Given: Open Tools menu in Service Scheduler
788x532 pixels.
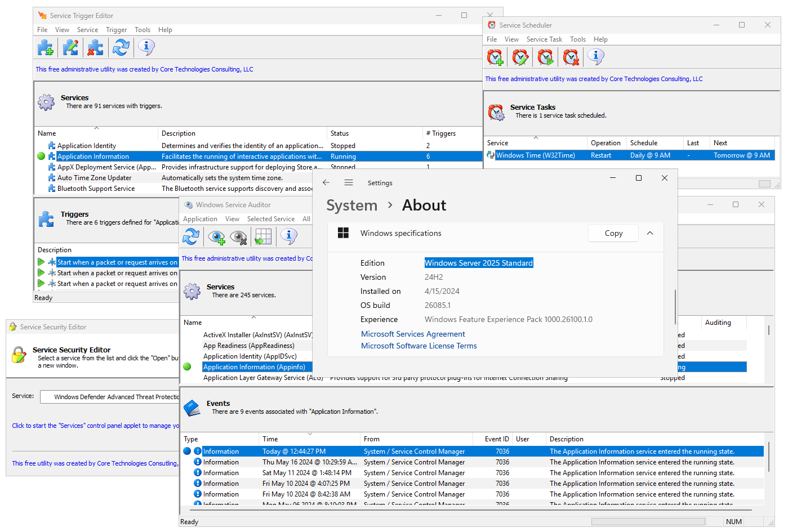Looking at the screenshot, I should (x=578, y=39).
